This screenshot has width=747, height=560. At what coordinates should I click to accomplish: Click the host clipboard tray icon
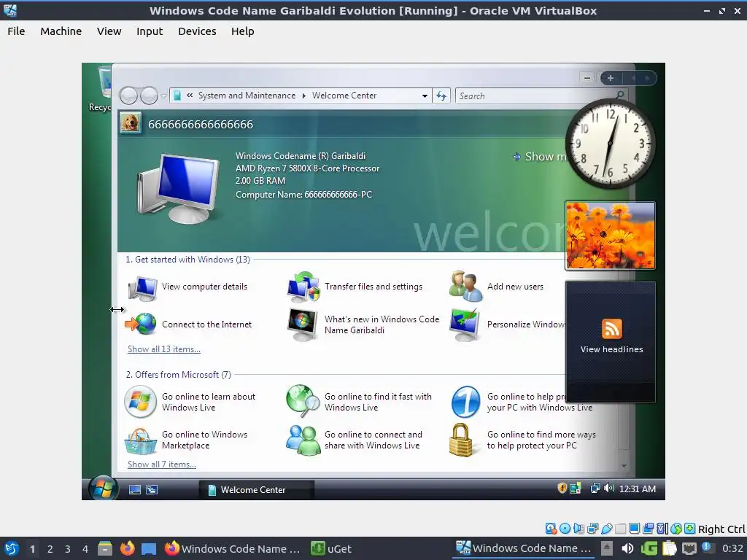[669, 548]
